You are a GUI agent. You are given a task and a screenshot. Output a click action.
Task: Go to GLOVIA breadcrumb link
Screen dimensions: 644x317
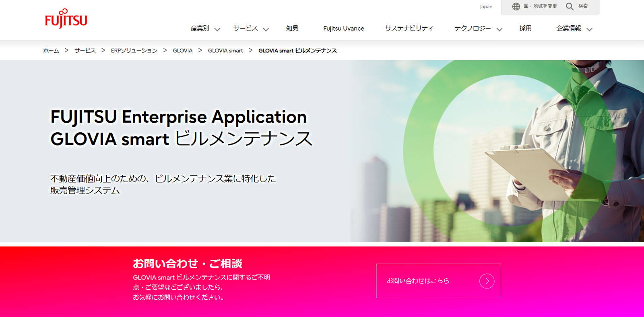(183, 51)
